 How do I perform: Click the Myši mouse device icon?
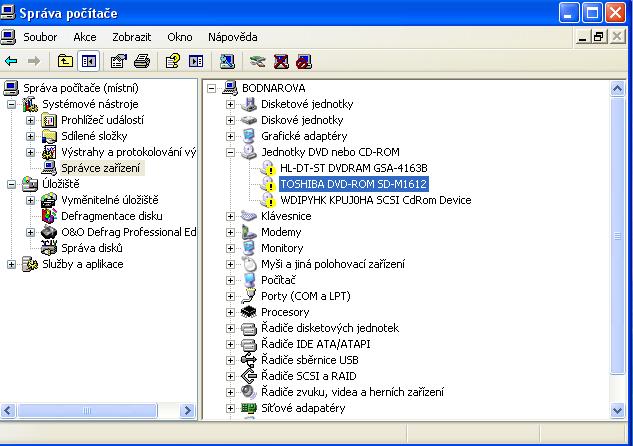click(x=249, y=264)
